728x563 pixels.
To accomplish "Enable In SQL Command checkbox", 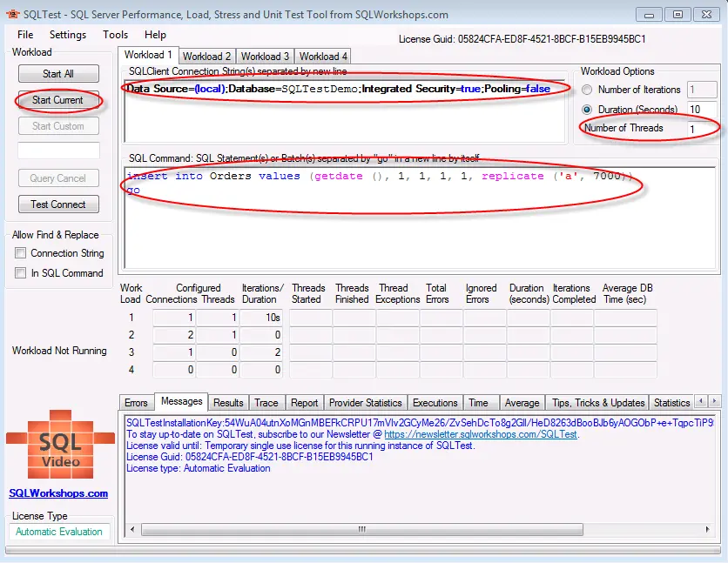I will (20, 272).
